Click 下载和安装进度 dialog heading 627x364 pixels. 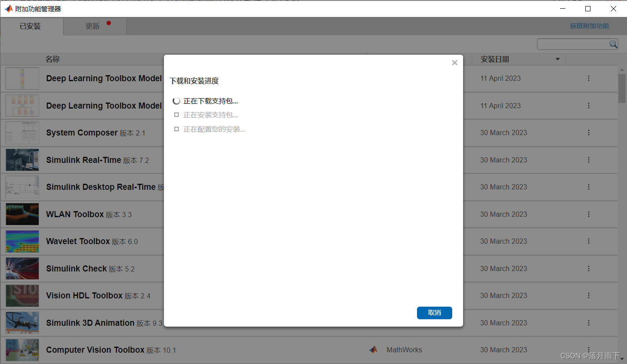click(194, 81)
